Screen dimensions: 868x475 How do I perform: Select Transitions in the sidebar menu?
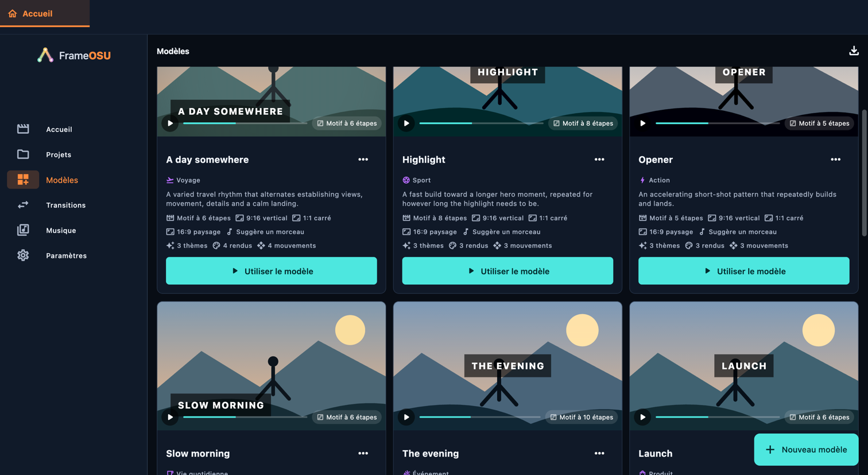click(x=66, y=205)
